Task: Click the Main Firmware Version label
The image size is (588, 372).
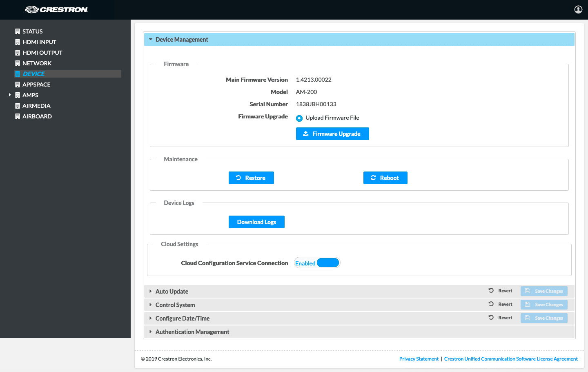Action: pos(257,80)
